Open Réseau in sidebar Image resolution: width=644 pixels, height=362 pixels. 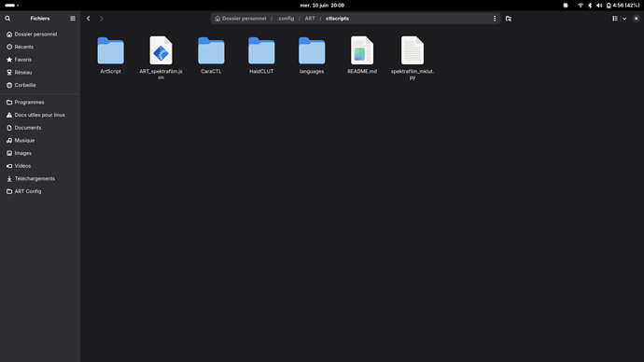click(40, 72)
